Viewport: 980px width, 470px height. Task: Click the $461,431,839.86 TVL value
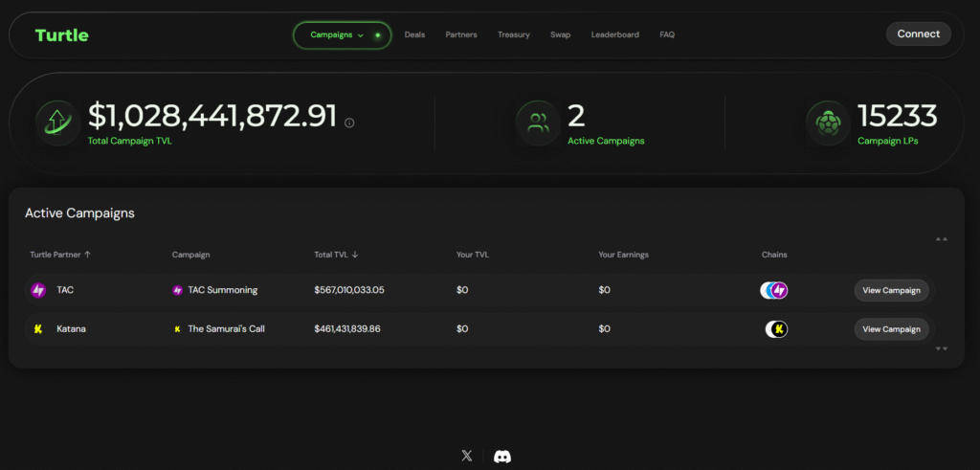click(x=347, y=328)
